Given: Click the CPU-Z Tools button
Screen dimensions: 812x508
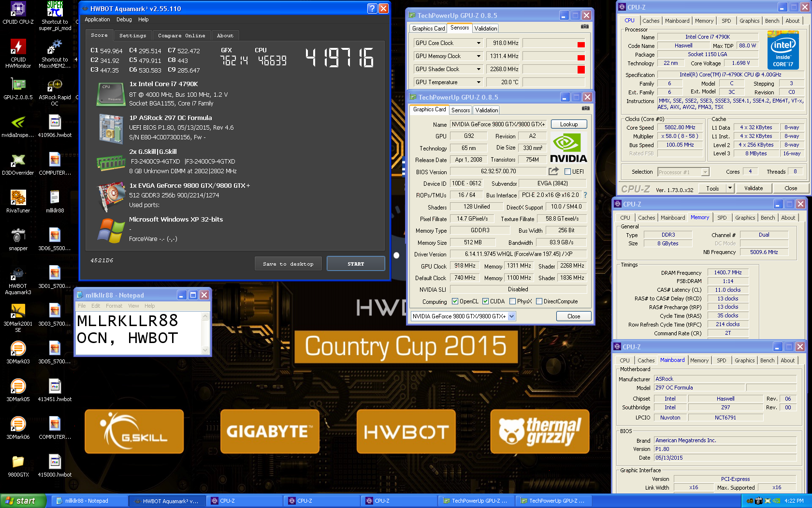Looking at the screenshot, I should point(712,188).
